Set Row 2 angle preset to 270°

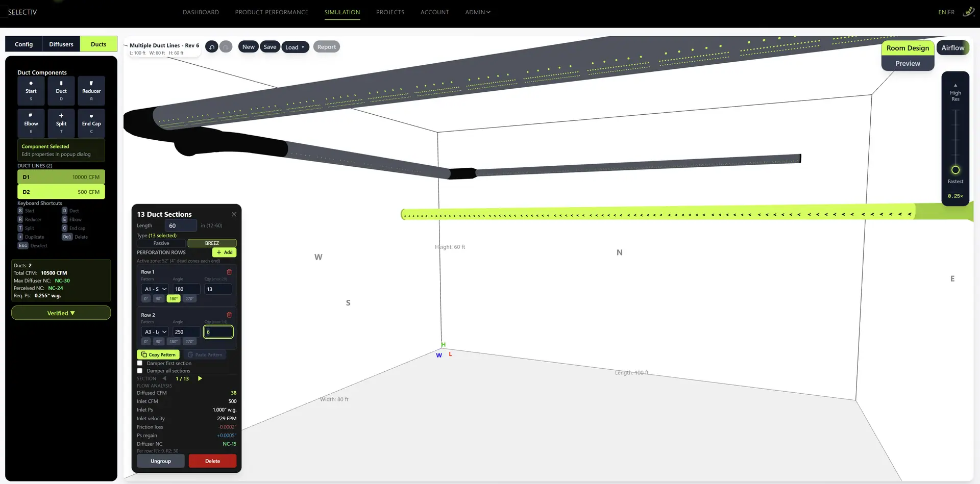[189, 342]
